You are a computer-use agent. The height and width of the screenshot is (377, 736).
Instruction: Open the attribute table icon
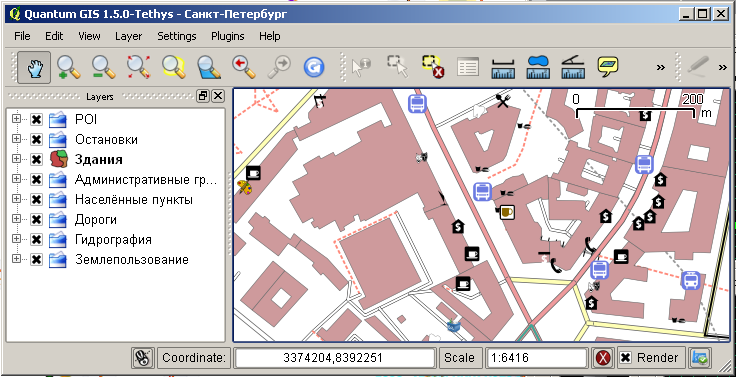[x=468, y=68]
